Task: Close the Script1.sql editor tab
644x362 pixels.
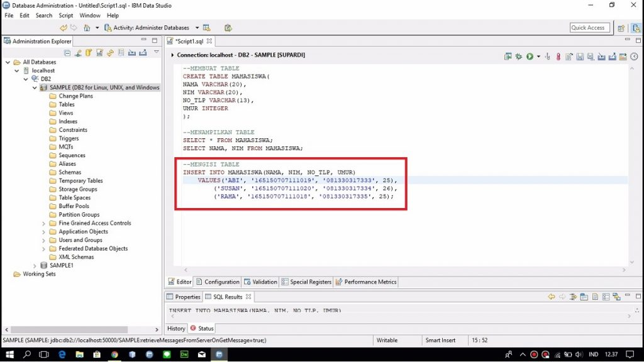Action: [x=209, y=41]
